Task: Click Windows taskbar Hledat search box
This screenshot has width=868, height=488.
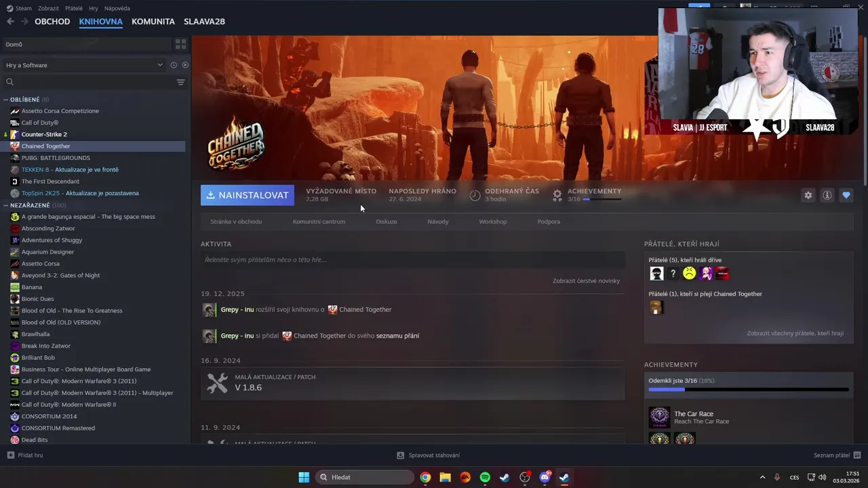Action: 365,477
